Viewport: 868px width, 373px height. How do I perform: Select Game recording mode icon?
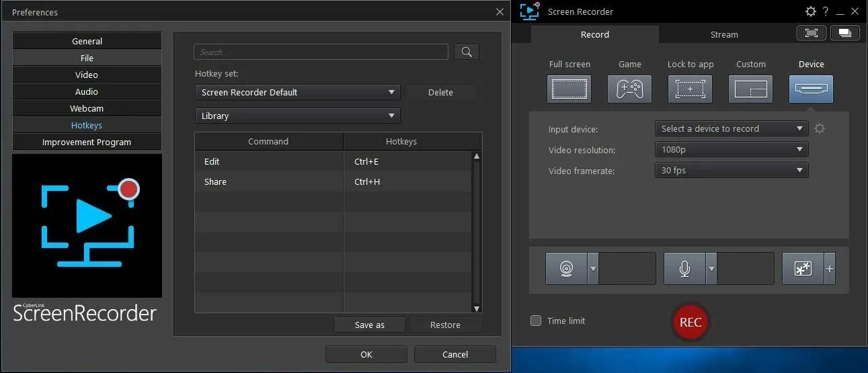[630, 89]
